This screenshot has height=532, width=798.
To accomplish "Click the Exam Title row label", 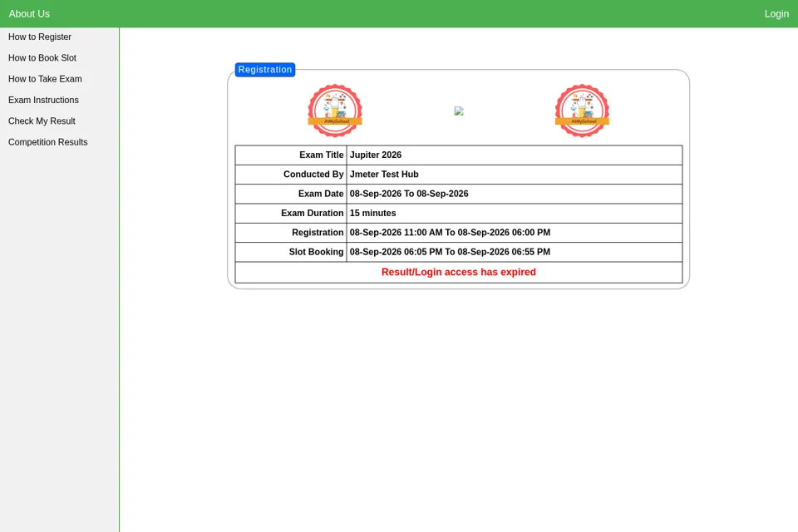I will (x=322, y=155).
